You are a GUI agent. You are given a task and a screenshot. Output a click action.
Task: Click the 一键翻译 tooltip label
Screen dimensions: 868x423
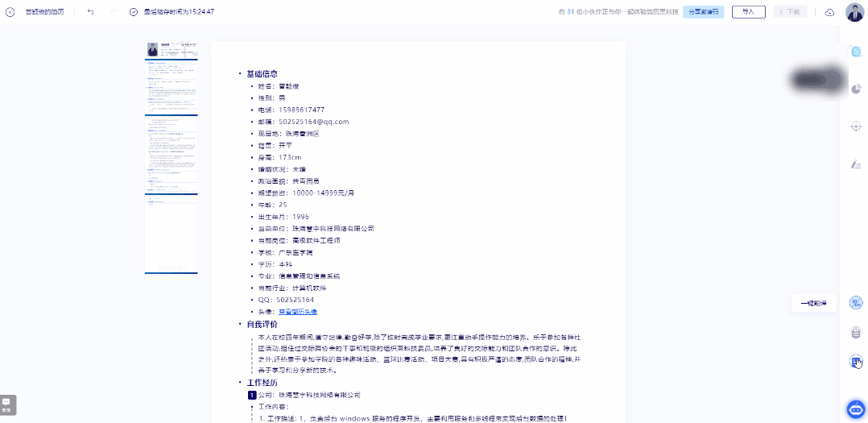[x=813, y=304]
